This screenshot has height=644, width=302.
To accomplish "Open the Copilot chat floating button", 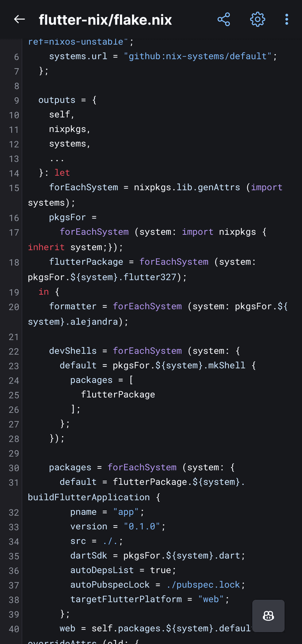I will (x=268, y=616).
